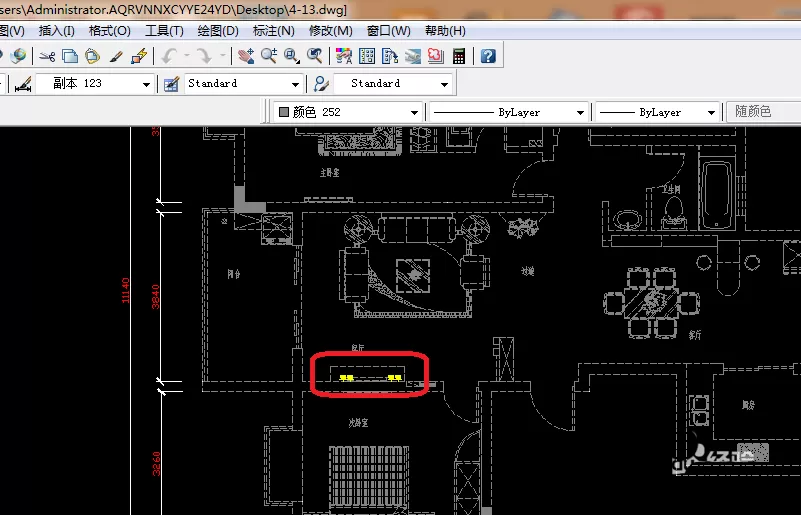Viewport: 801px width, 515px height.
Task: Open the Properties palette icon
Action: coord(344,56)
